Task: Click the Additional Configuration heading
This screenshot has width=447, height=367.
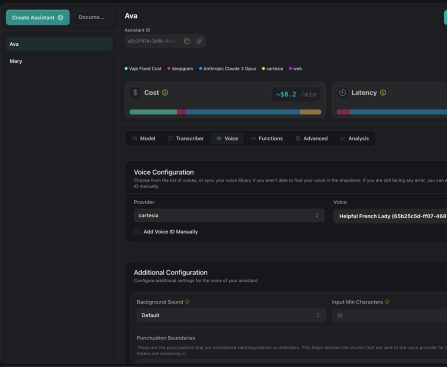Action: point(171,272)
